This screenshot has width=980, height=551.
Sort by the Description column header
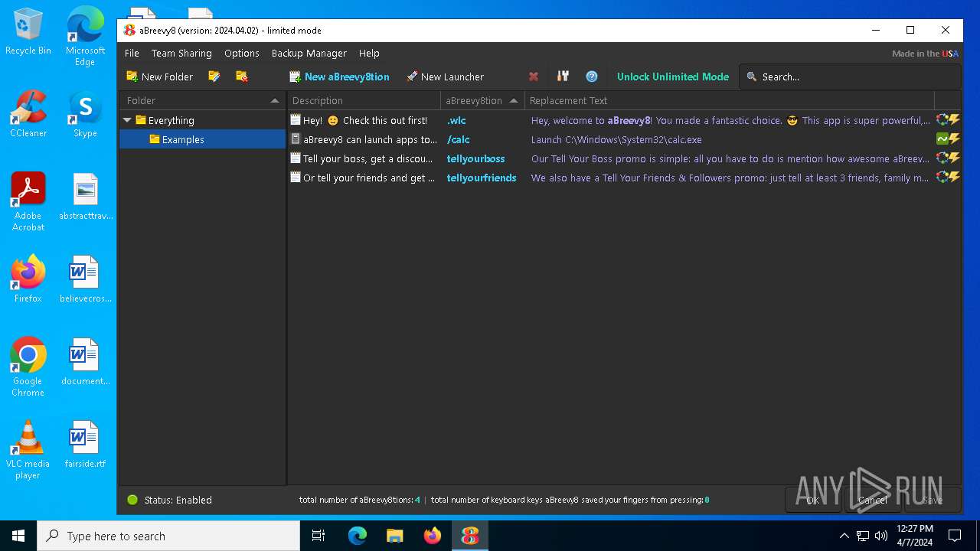364,100
